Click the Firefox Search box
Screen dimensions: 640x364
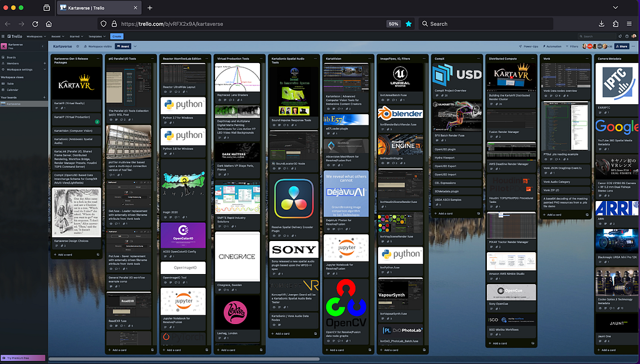tap(484, 24)
